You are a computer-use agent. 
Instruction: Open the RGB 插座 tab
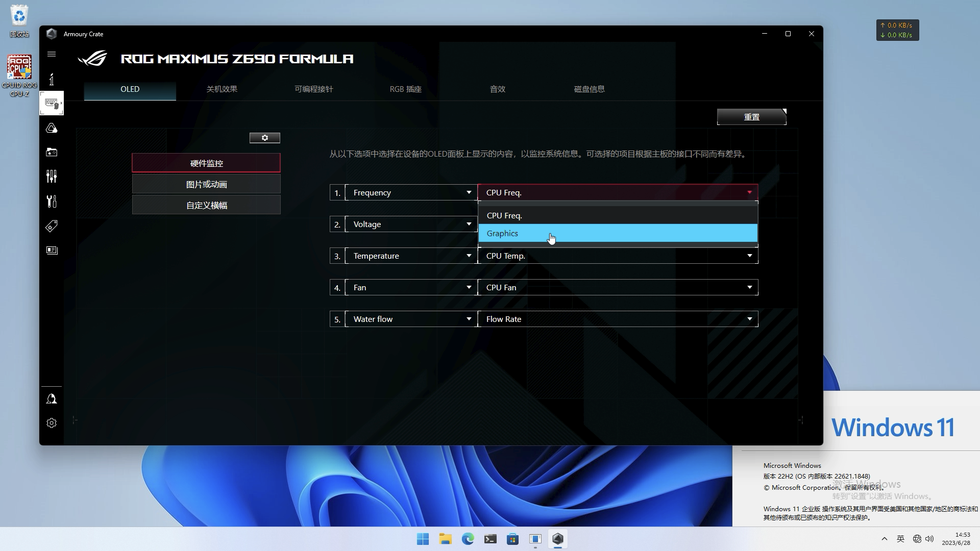[406, 89]
